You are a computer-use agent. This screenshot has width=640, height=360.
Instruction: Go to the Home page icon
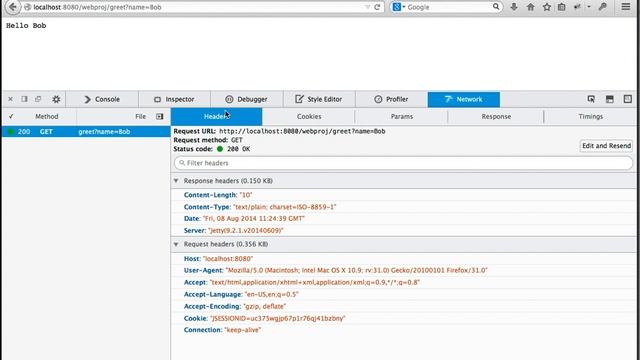pos(531,7)
